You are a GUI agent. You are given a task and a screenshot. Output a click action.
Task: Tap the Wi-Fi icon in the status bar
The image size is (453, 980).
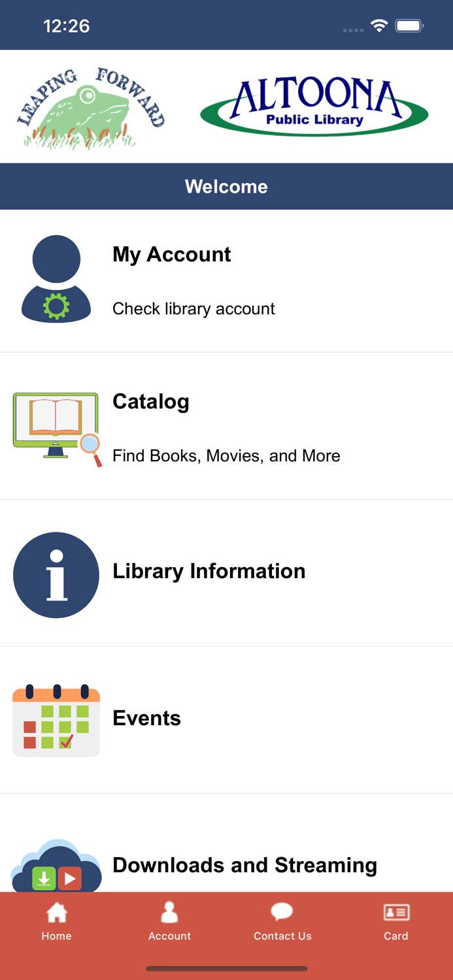click(x=381, y=25)
